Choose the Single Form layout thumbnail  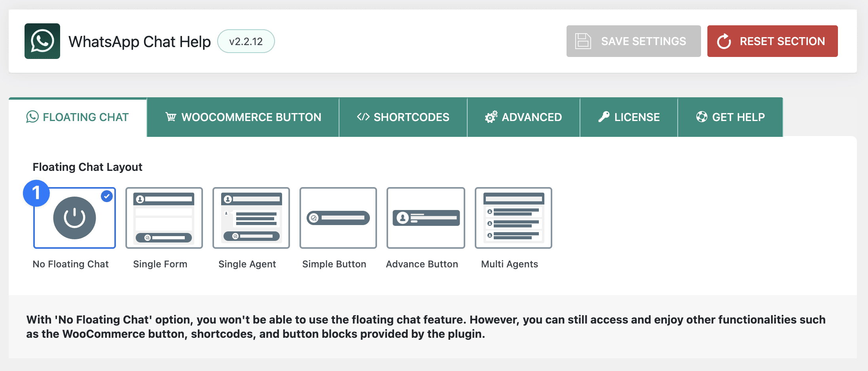pos(164,218)
